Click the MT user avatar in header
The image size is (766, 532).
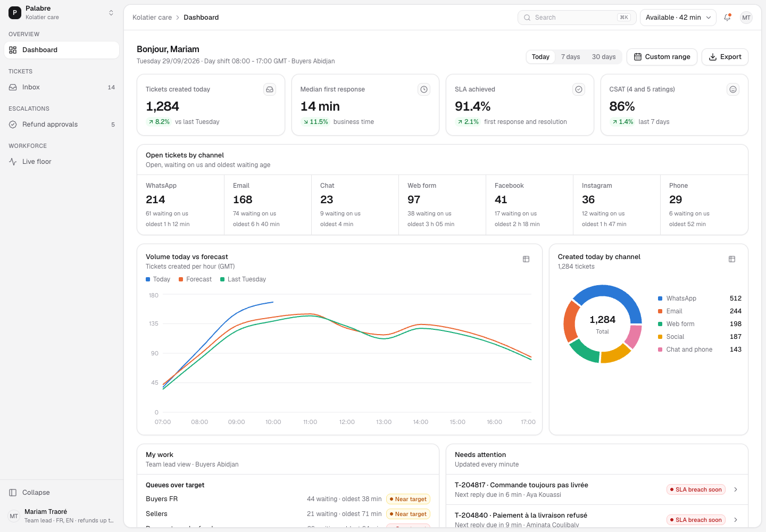click(x=746, y=18)
